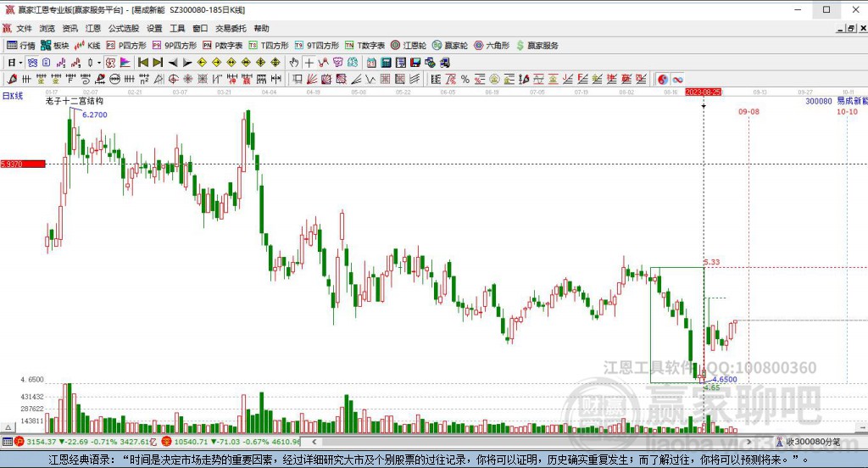Open the 9T四方形 tool
The image size is (868, 468).
click(317, 46)
